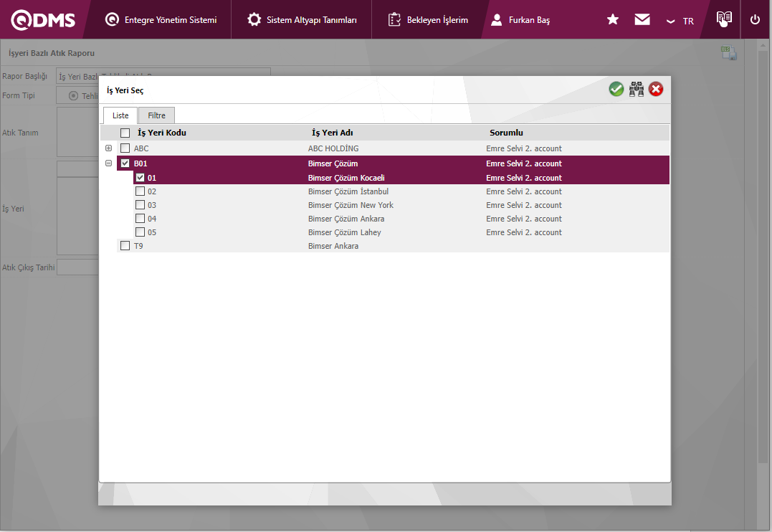
Task: Open Bekleyen İşlerim menu
Action: tap(429, 19)
